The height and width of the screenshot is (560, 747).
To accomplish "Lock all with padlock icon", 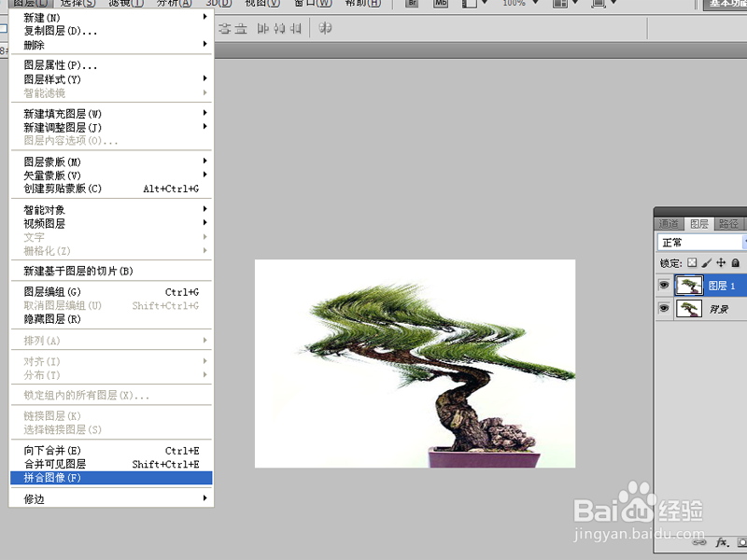I will pos(736,263).
